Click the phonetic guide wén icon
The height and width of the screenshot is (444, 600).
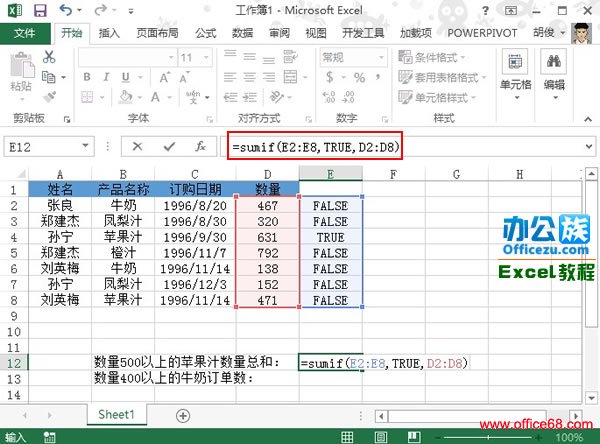[193, 97]
